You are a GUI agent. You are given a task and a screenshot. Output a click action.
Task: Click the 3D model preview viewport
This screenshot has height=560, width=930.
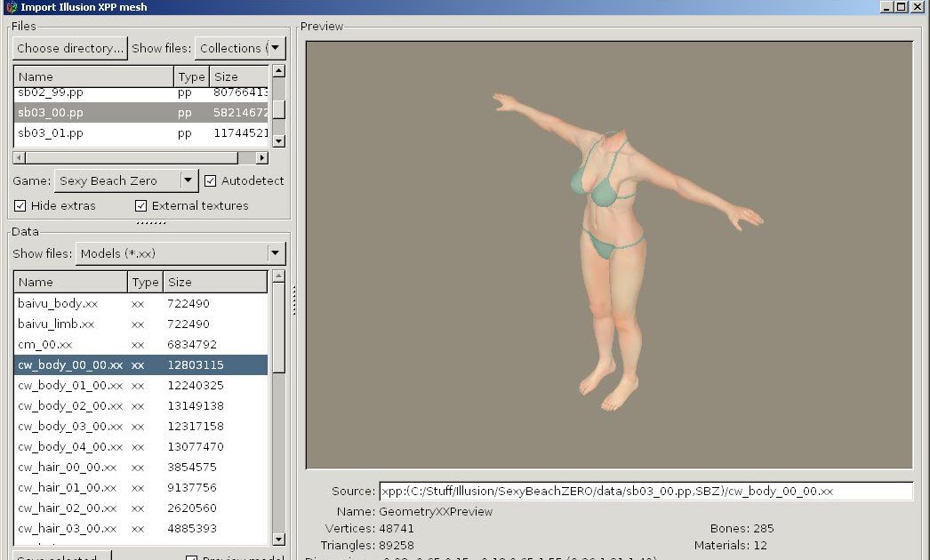[x=609, y=255]
